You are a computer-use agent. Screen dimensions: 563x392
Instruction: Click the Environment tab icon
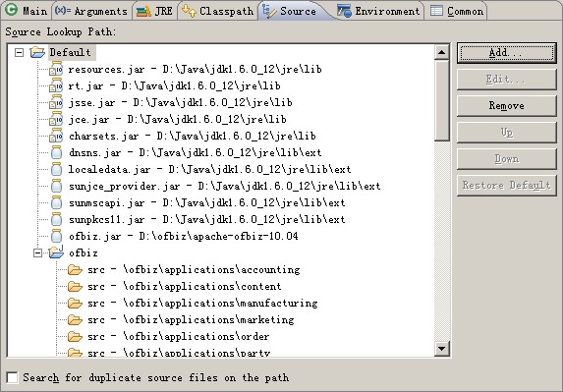pos(344,11)
